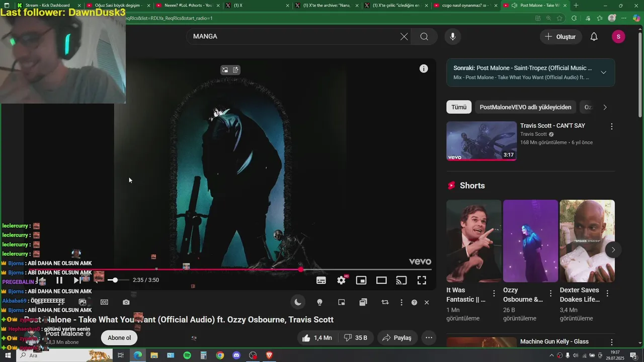Image resolution: width=644 pixels, height=362 pixels.
Task: Click the Oluştur create button
Action: pos(561,37)
